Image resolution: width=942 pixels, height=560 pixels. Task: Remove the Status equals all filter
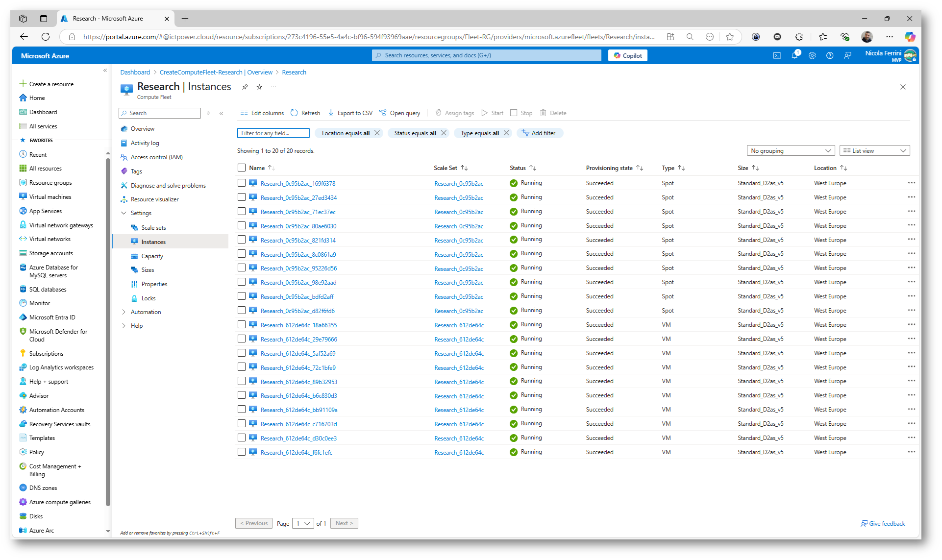(x=444, y=133)
